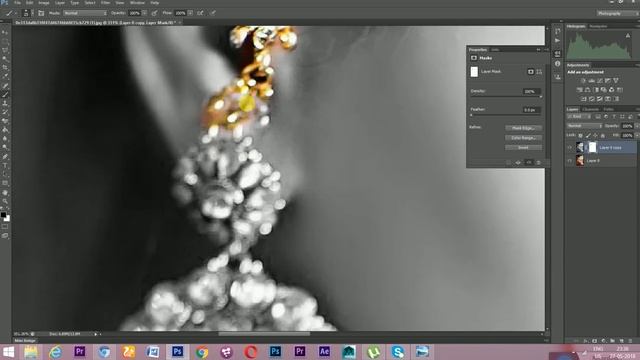Open the brush Opacity slider arrow
This screenshot has height=360, width=640.
point(144,13)
